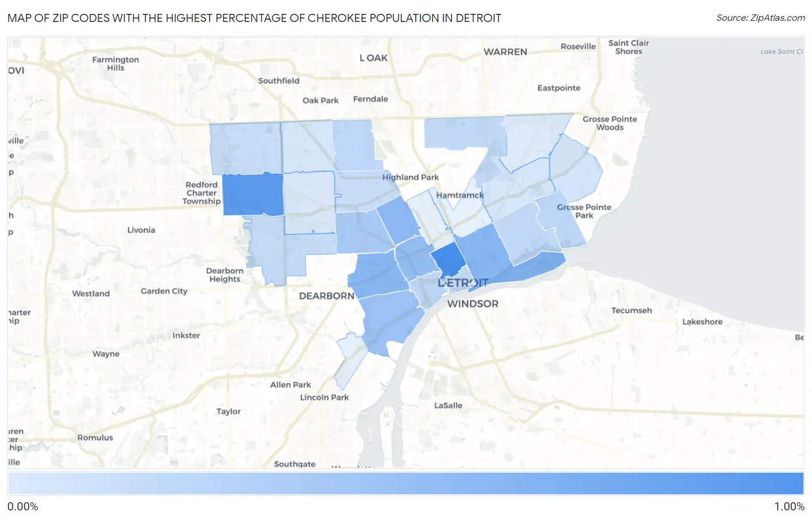Click the WARREN map label
Viewport: 812px width, 519px height.
[505, 52]
